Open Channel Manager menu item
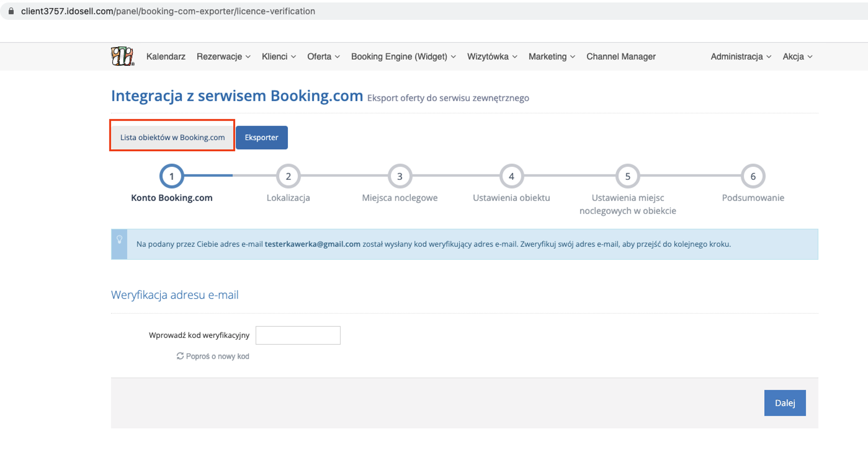Screen dimensions: 868x460 coord(621,56)
